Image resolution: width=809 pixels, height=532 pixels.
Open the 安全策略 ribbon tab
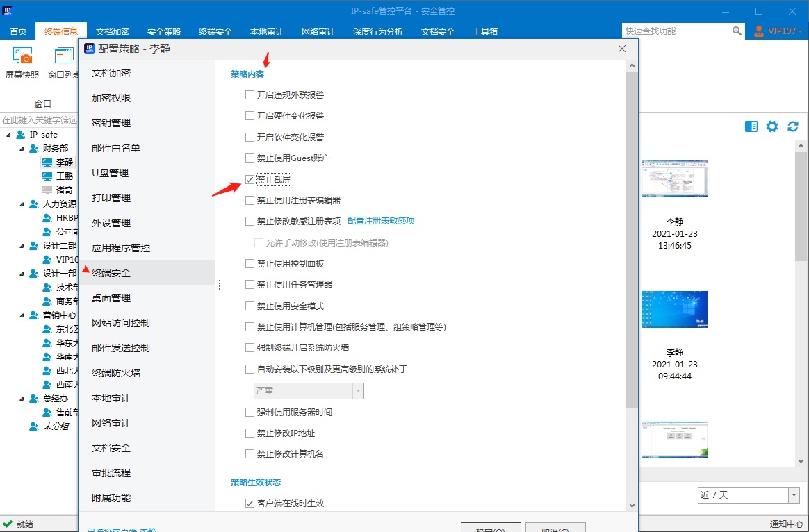164,31
